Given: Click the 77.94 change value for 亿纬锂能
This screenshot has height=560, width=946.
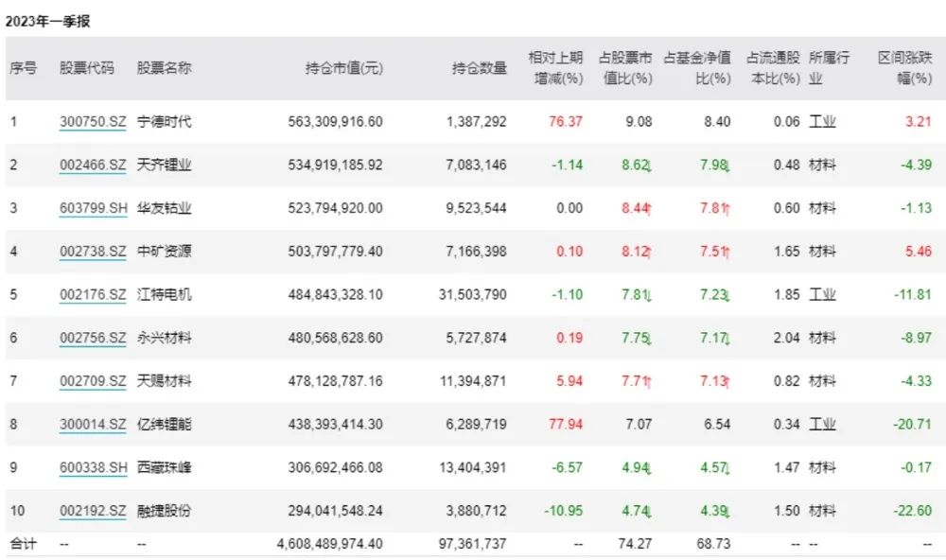Looking at the screenshot, I should (566, 424).
